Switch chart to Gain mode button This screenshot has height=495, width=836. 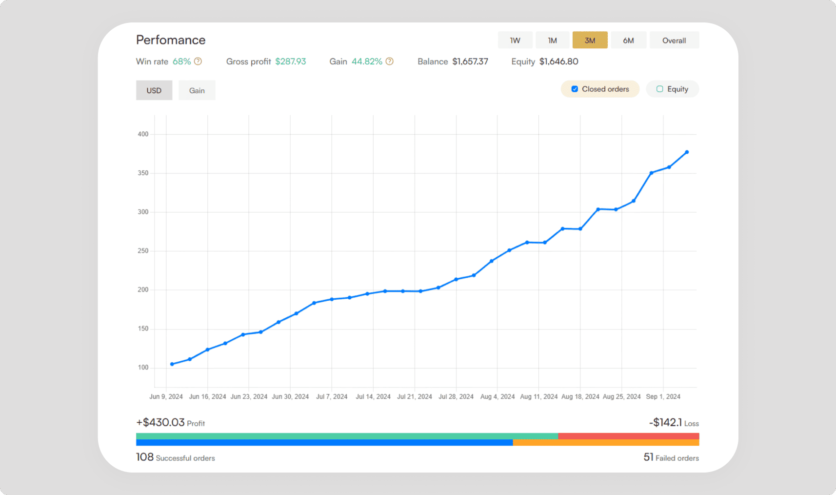coord(197,90)
